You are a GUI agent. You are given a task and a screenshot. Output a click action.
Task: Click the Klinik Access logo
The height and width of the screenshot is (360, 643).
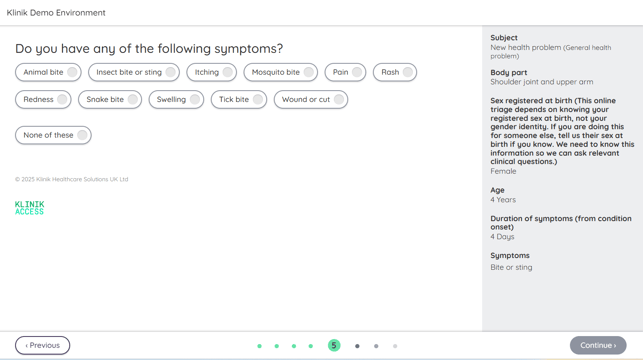[30, 208]
